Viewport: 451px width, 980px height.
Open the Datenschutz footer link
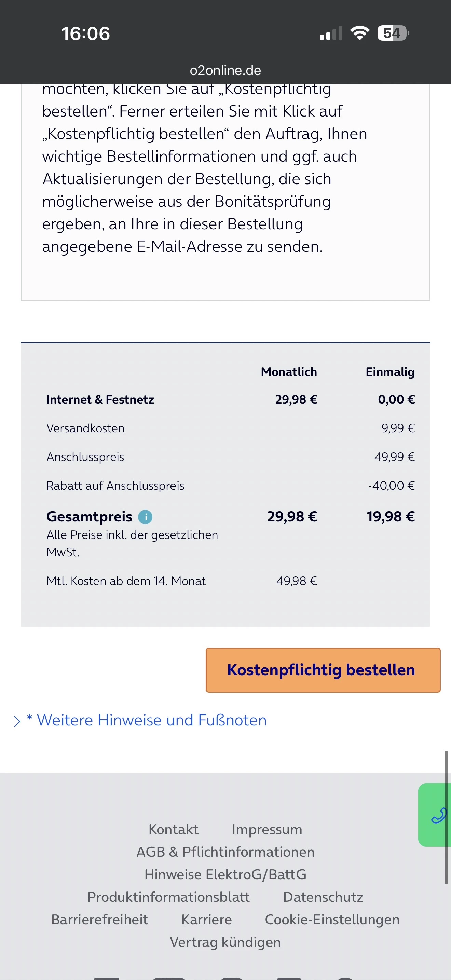323,897
